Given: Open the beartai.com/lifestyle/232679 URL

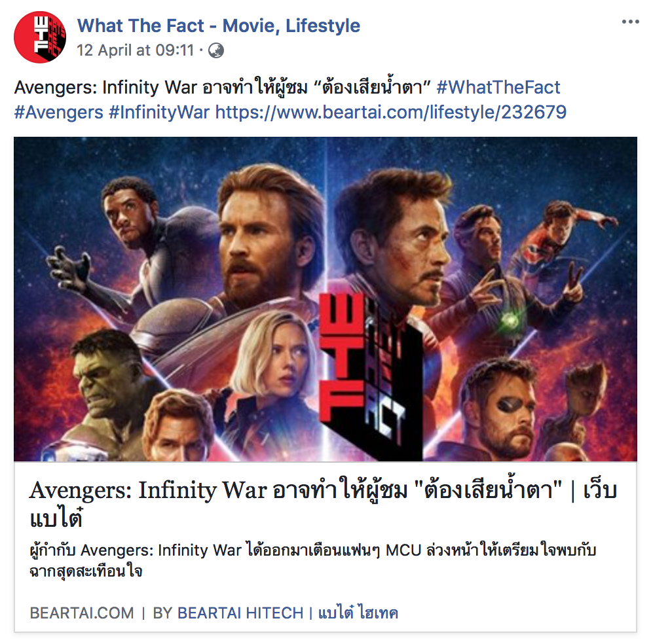Looking at the screenshot, I should [x=391, y=113].
